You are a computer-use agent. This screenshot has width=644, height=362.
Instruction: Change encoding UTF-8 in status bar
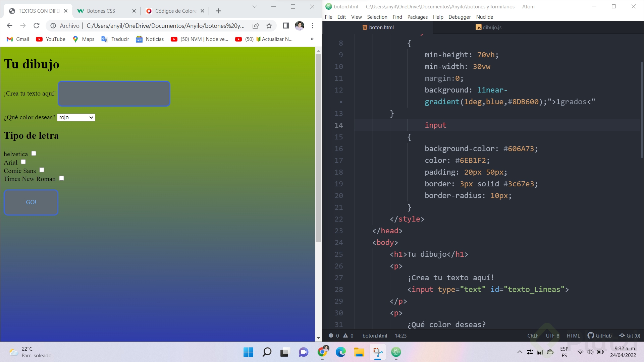coord(552,336)
